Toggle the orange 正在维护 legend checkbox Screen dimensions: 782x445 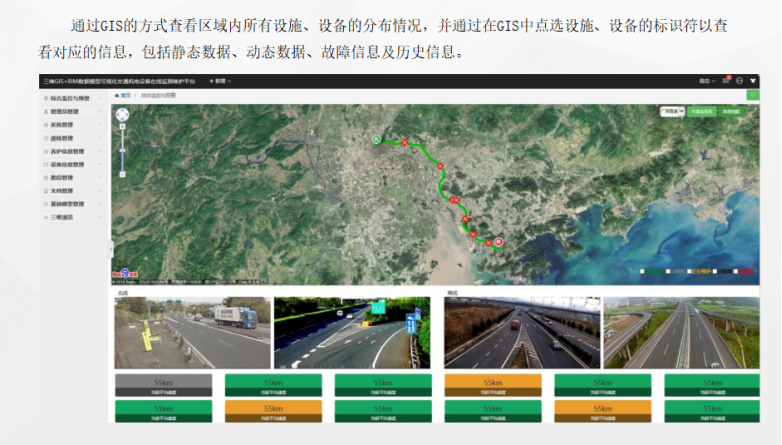point(690,271)
